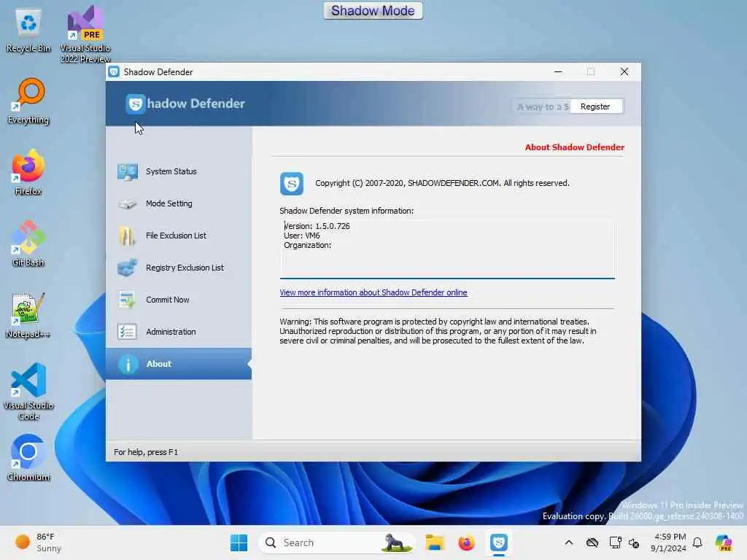Screen dimensions: 747x560
Task: Open the Commit Now page
Action: (x=179, y=300)
